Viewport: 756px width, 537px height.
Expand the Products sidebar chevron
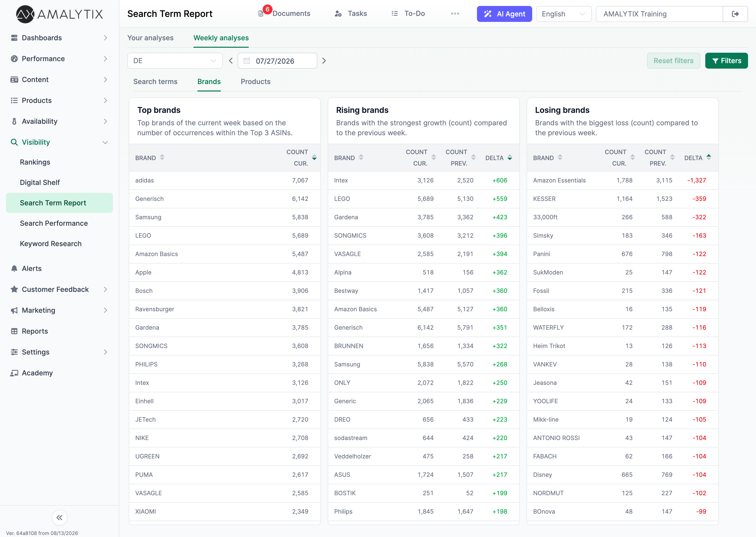(105, 100)
